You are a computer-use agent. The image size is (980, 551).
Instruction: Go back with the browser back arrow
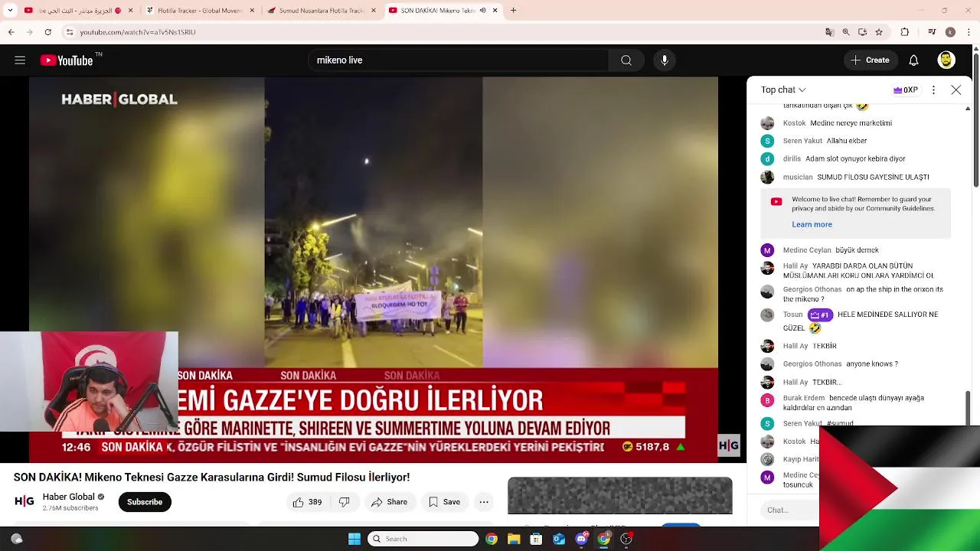point(11,32)
